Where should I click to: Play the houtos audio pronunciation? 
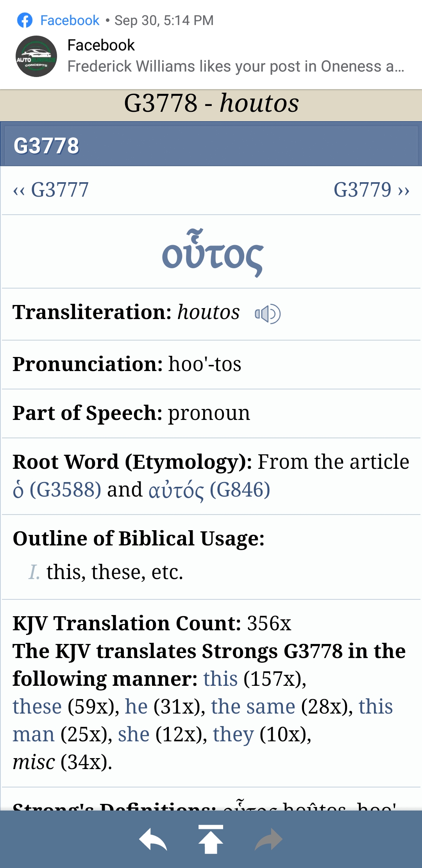tap(268, 314)
